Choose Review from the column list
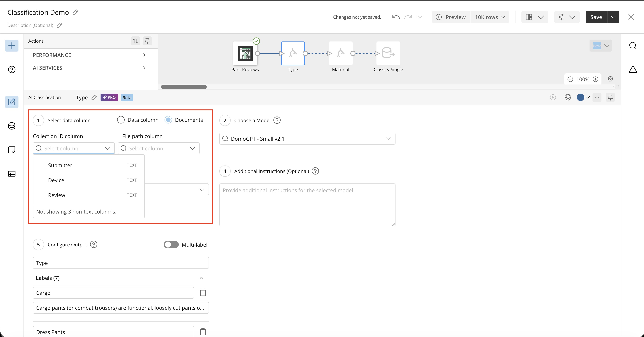 89,195
